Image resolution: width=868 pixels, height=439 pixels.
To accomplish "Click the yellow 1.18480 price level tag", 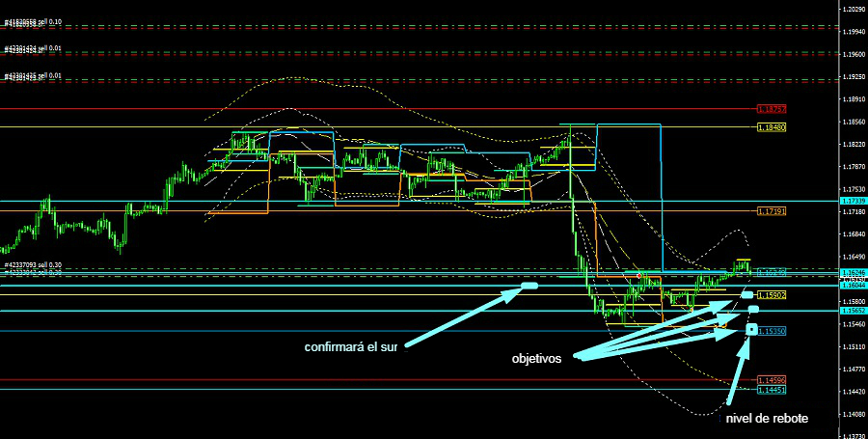I will coord(772,126).
